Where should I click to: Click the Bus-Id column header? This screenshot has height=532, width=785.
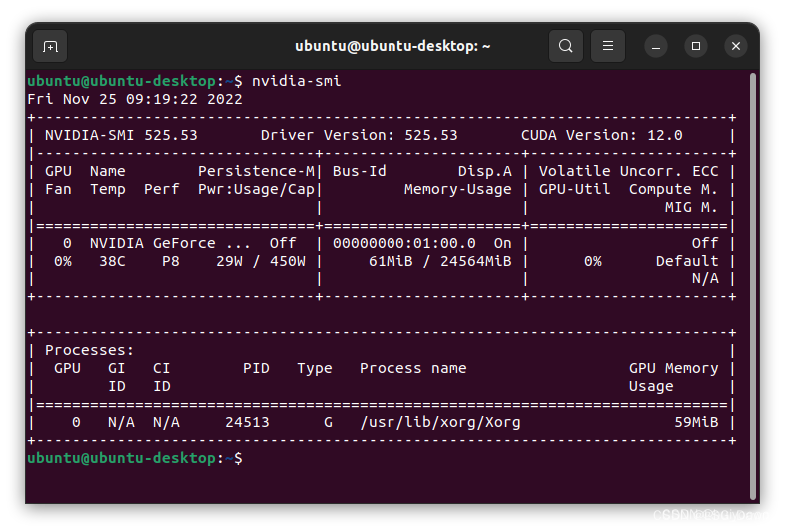point(359,171)
